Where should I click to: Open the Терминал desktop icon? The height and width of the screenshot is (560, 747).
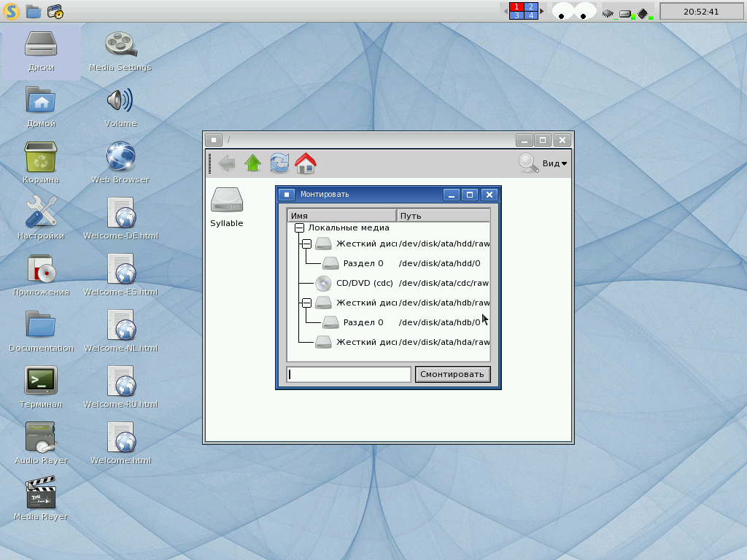tap(41, 381)
